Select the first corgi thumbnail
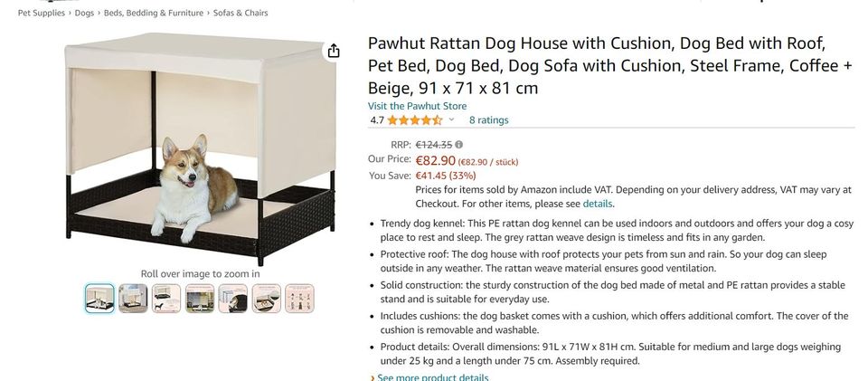868x381 pixels. pos(99,298)
